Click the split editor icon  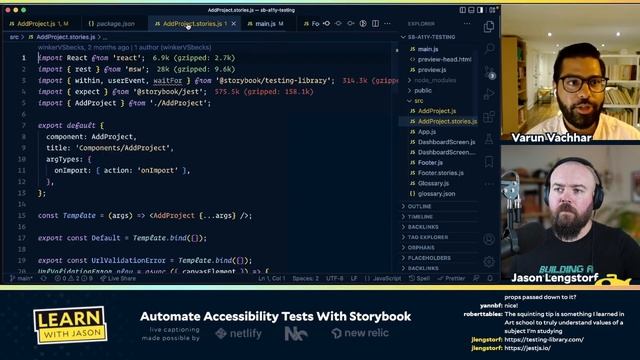pos(375,24)
